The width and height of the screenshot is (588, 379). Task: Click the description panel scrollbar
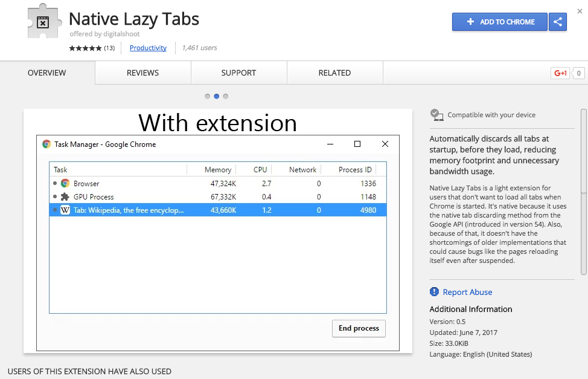(584, 151)
